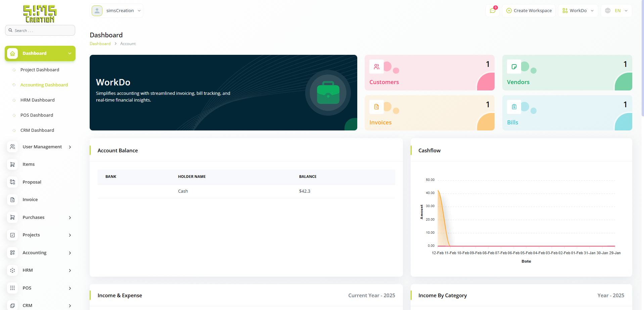Click the Create Workspace button
Screen dimensions: 644x310
529,11
